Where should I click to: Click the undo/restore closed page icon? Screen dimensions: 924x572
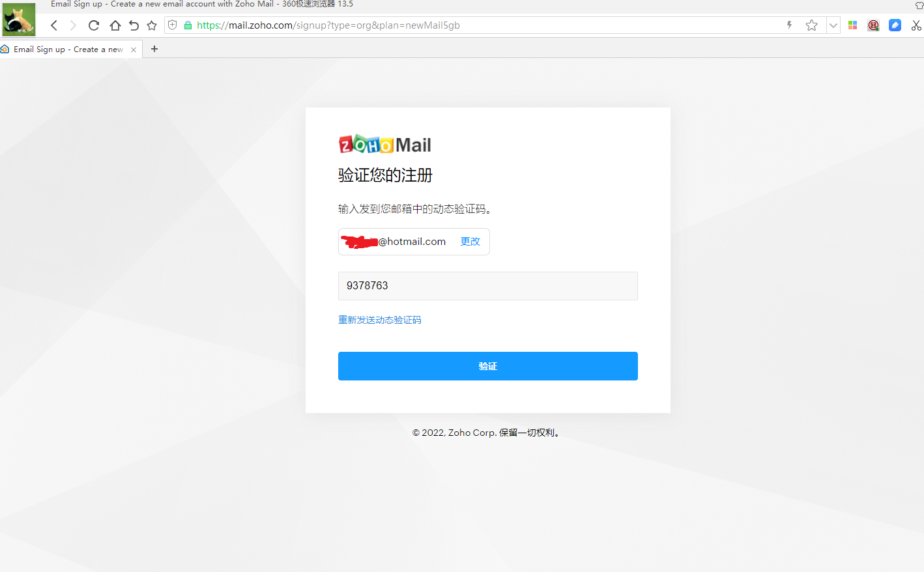coord(134,25)
